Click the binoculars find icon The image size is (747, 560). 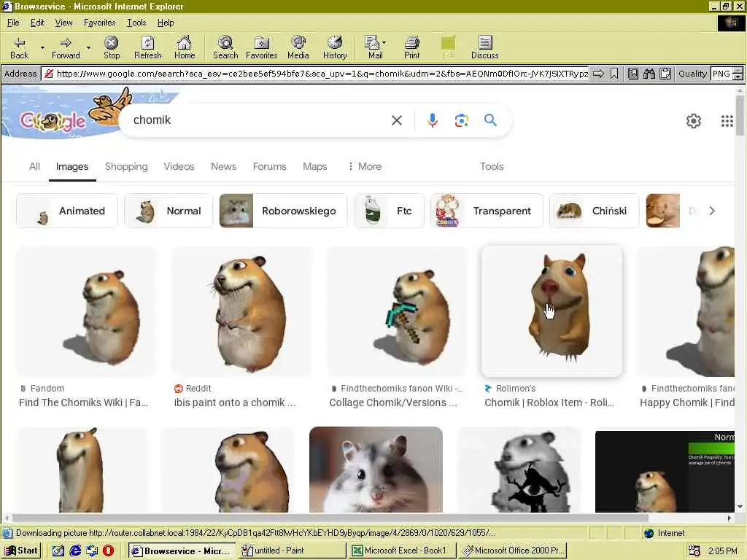[x=649, y=74]
